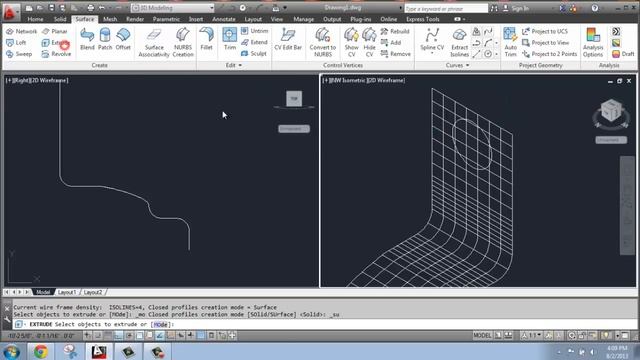Click the Untrim surface tool
Image resolution: width=640 pixels, height=360 pixels.
254,31
